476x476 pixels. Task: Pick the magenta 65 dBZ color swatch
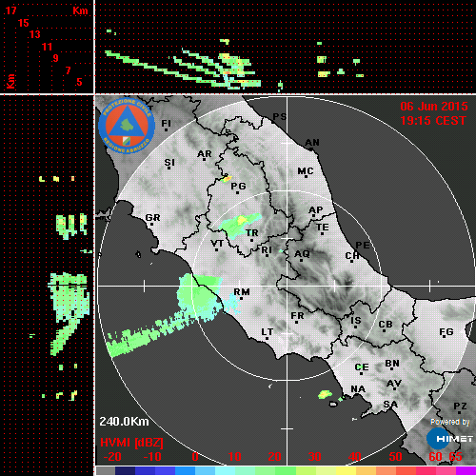pyautogui.click(x=466, y=470)
